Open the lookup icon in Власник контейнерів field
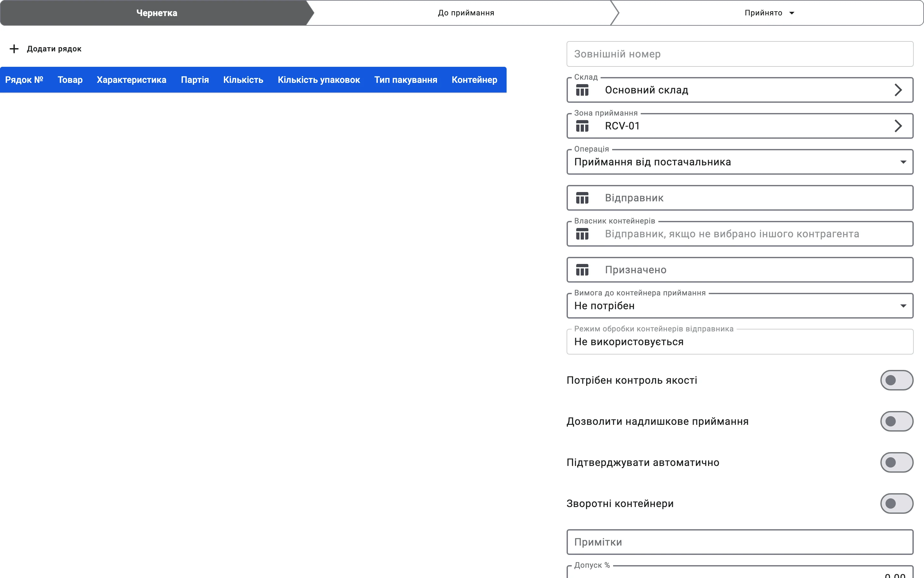Viewport: 924px width, 578px height. 582,234
